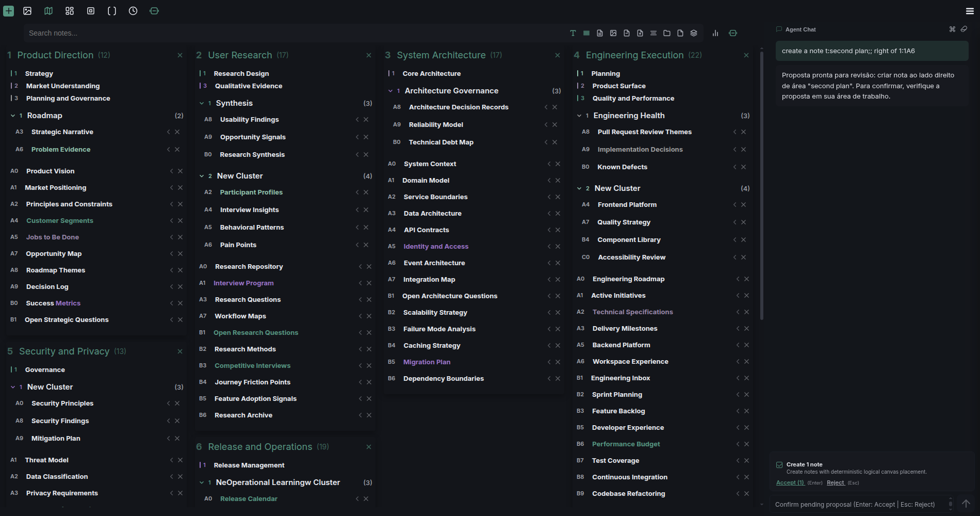
Task: Open the clock history icon
Action: [x=133, y=11]
